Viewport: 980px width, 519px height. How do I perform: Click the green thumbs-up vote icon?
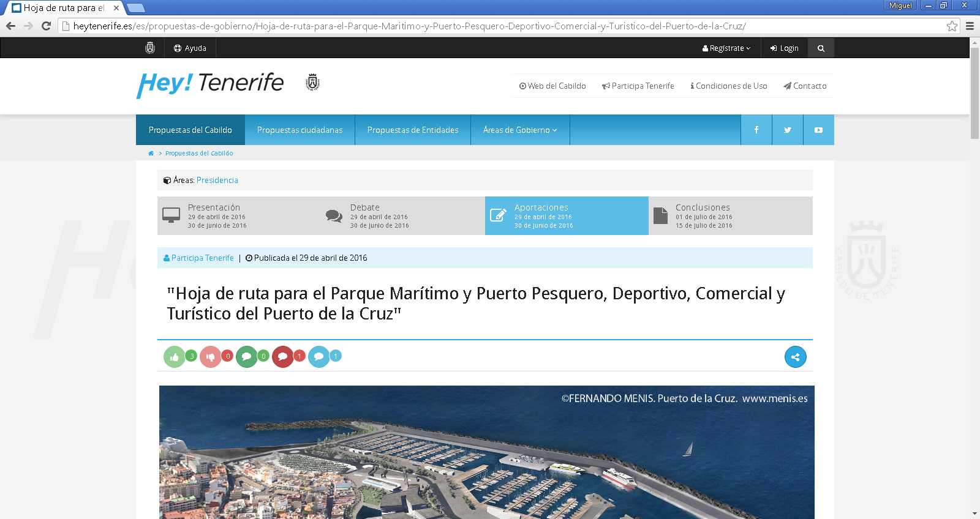click(175, 357)
